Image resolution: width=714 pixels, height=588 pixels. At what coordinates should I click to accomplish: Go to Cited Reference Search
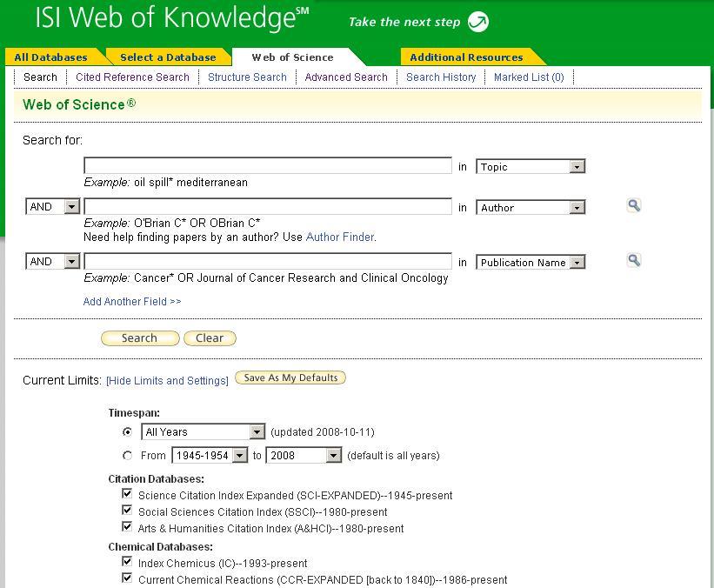pyautogui.click(x=132, y=77)
